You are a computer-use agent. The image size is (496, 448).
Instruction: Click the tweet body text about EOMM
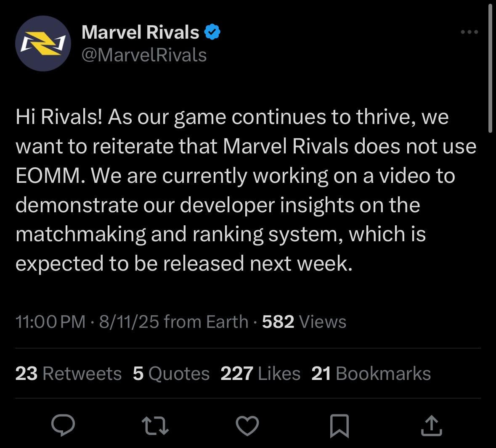(246, 190)
